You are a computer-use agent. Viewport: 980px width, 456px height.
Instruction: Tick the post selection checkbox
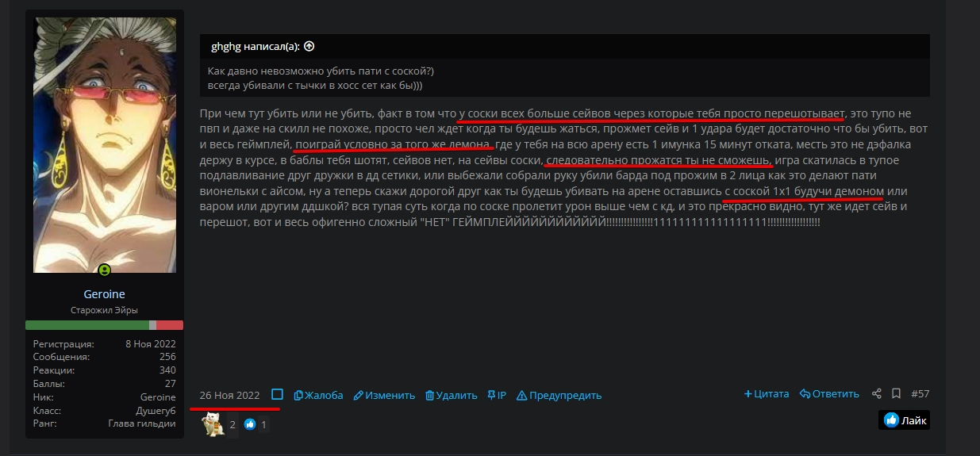pos(277,394)
